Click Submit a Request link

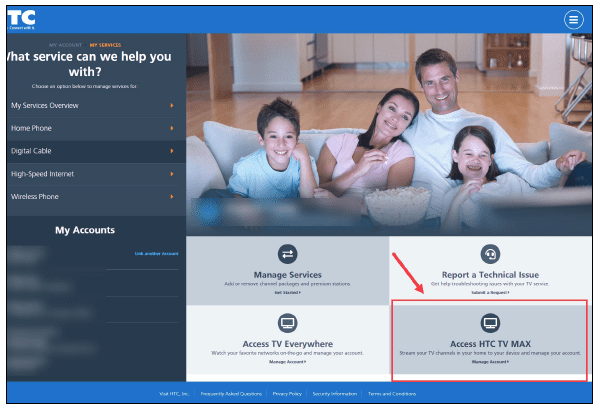pos(490,292)
